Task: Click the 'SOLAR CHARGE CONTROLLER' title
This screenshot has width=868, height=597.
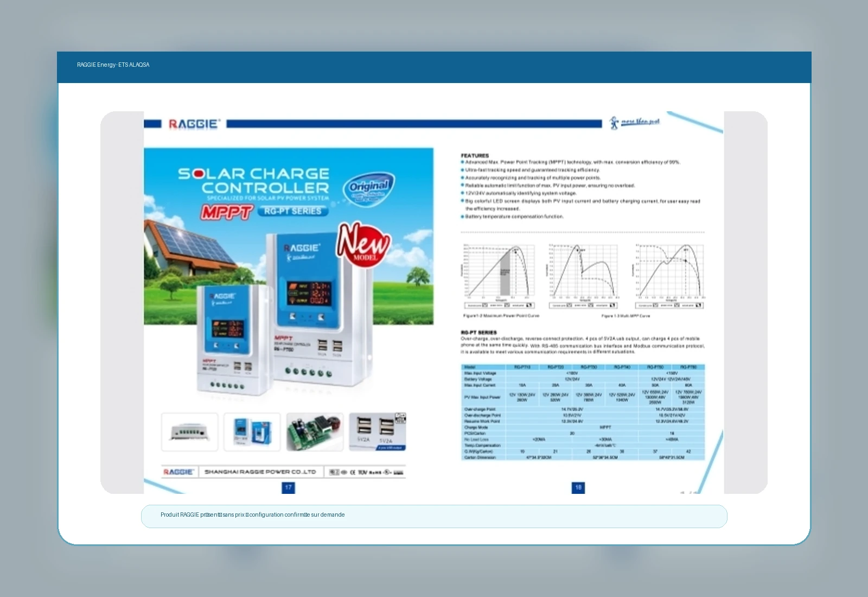Action: (254, 181)
